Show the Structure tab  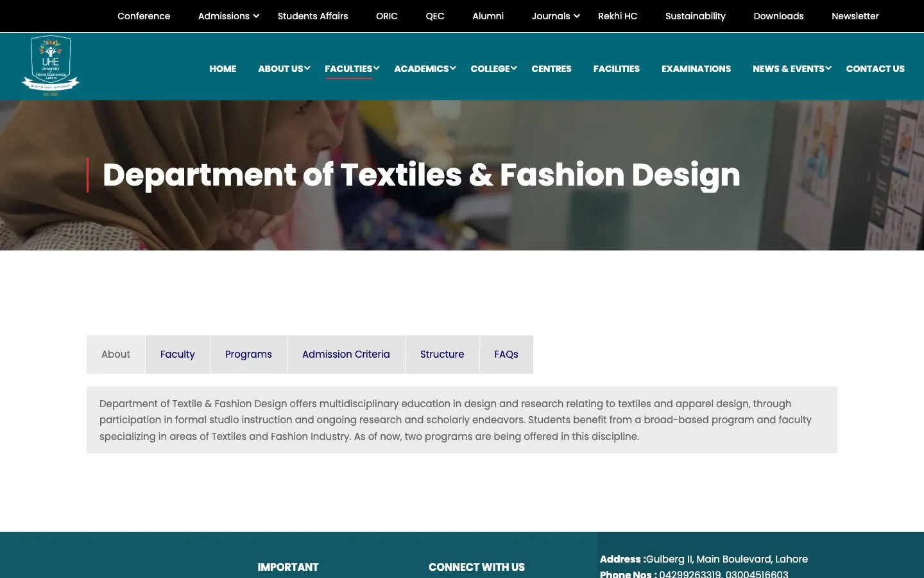tap(442, 355)
